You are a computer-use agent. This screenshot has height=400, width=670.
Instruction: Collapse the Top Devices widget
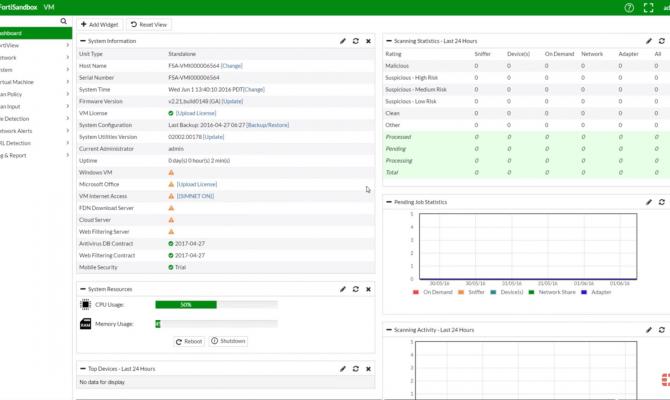pos(83,369)
